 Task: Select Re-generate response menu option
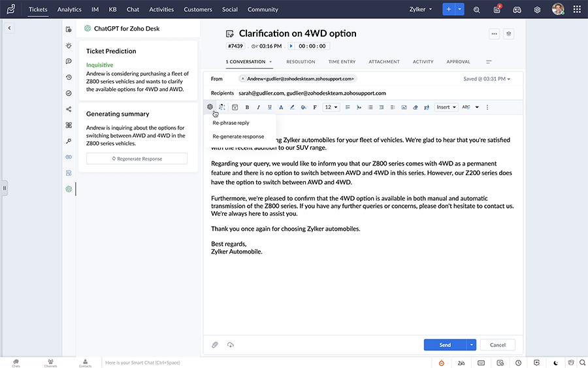[x=238, y=137]
